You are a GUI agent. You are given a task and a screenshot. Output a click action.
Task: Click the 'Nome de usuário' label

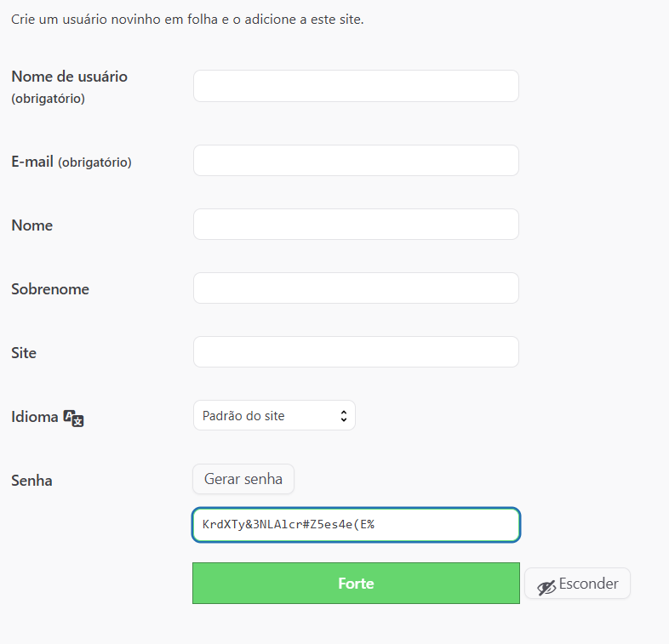pos(69,77)
